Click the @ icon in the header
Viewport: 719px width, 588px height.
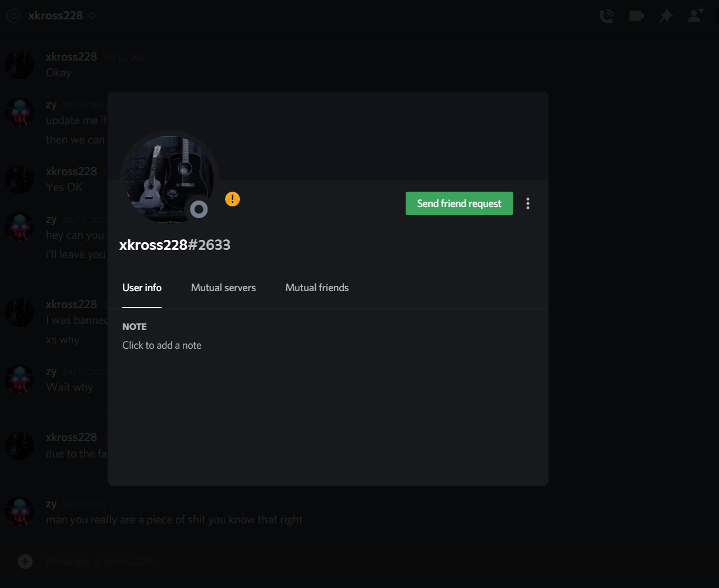tap(14, 16)
